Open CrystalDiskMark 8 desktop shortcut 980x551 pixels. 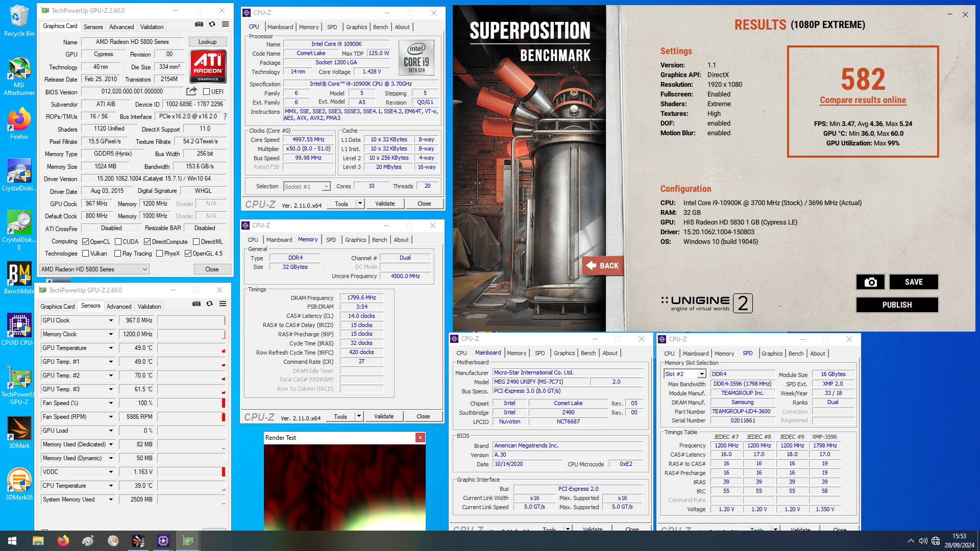[19, 230]
